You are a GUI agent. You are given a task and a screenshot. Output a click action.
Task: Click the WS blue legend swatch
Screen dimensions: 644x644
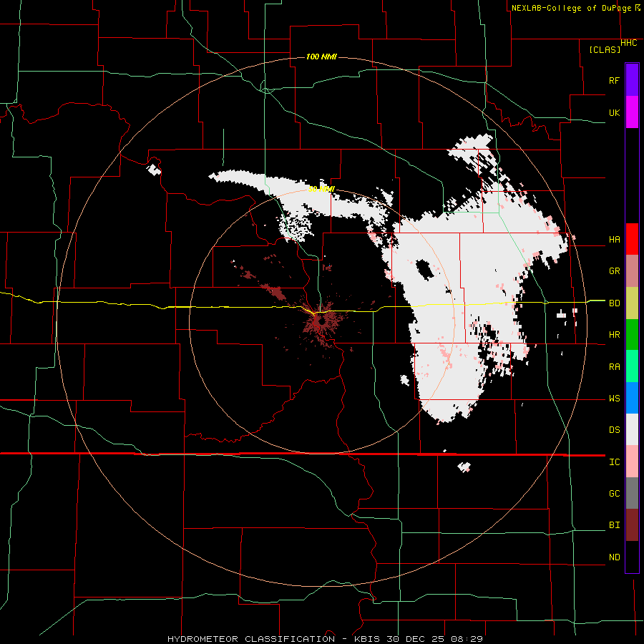(x=632, y=398)
